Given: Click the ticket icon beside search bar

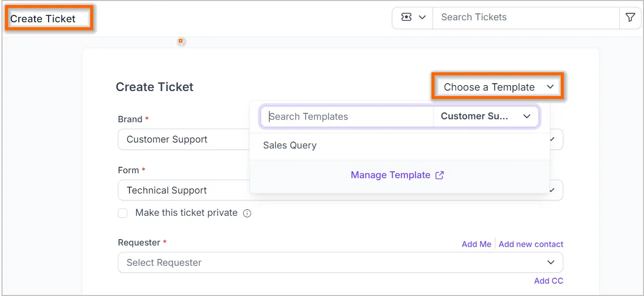Looking at the screenshot, I should tap(406, 17).
